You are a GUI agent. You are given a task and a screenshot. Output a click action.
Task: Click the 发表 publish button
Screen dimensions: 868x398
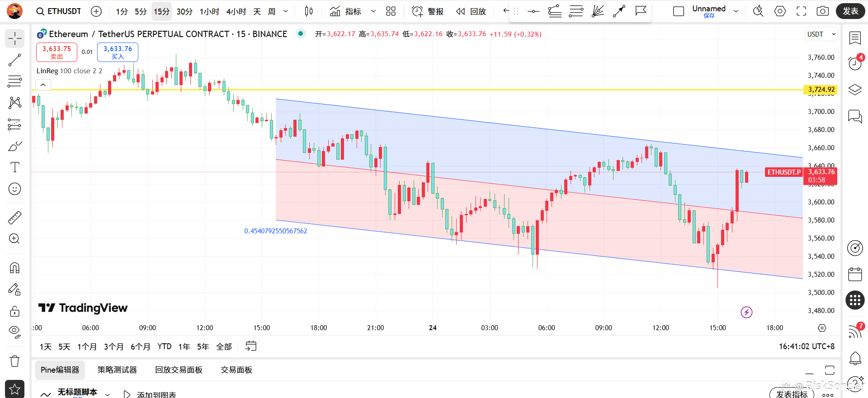(850, 11)
